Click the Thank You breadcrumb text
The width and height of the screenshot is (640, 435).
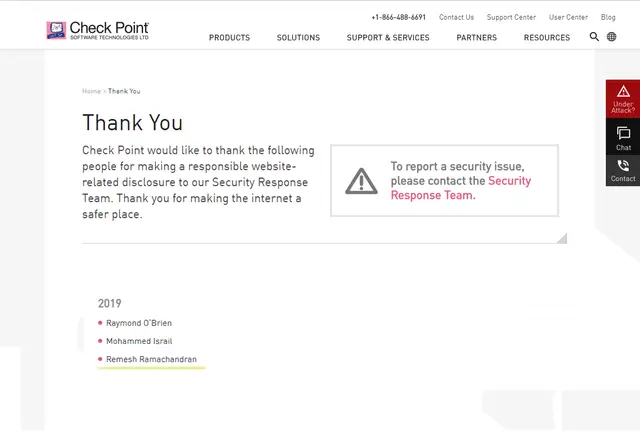[x=124, y=91]
